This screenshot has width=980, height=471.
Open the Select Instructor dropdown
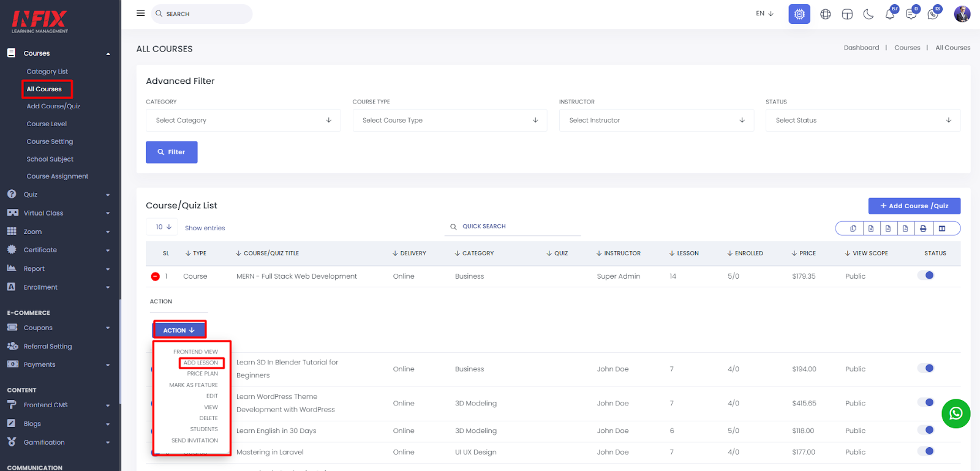click(657, 120)
